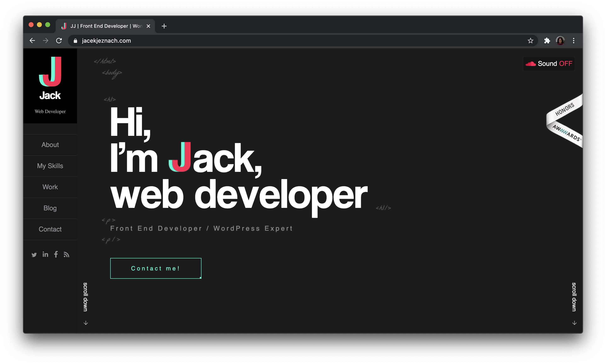Open the Chrome profile avatar
This screenshot has width=606, height=364.
point(560,40)
